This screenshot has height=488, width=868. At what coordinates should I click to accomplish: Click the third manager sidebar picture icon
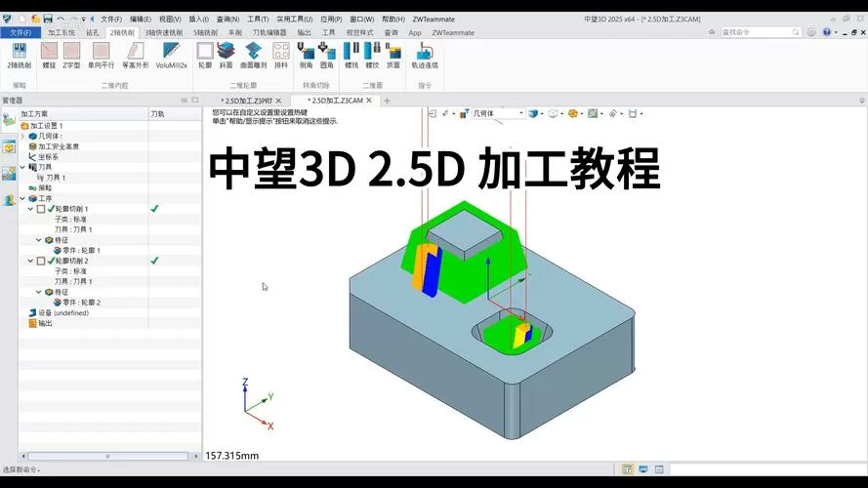click(9, 173)
